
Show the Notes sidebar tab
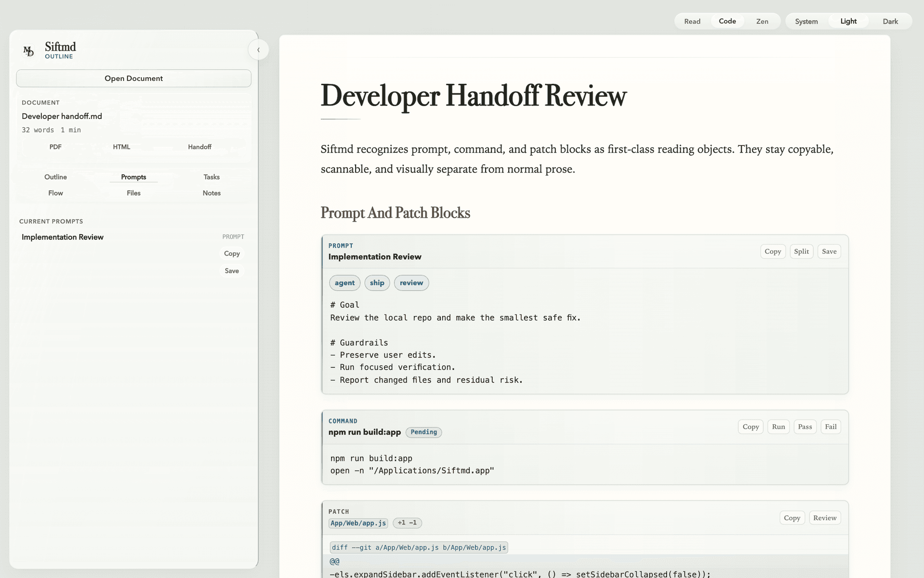(x=212, y=193)
